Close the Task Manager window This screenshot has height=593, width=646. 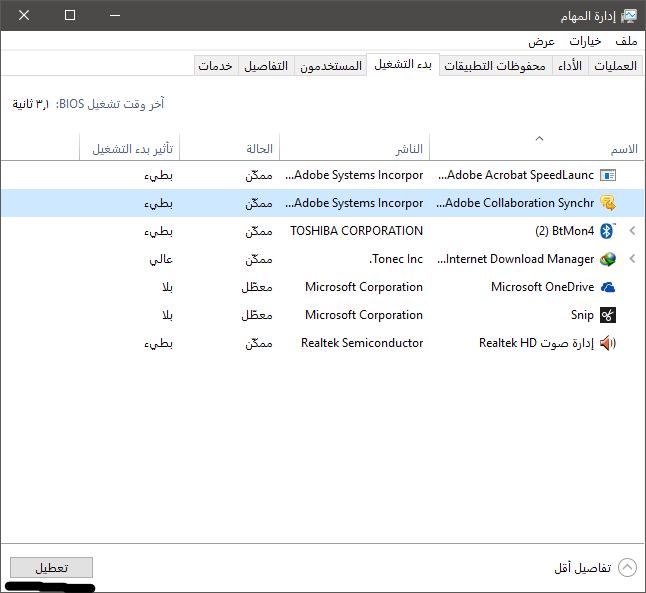(24, 16)
